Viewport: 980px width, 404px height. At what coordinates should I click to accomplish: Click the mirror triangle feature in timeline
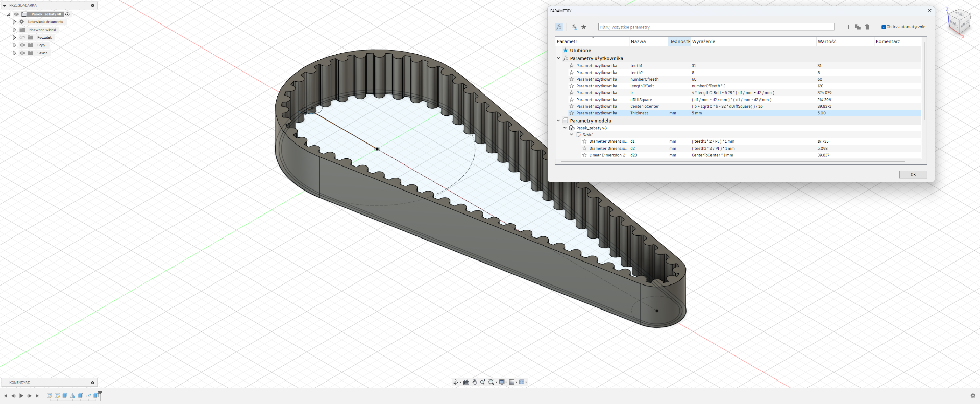coord(72,395)
